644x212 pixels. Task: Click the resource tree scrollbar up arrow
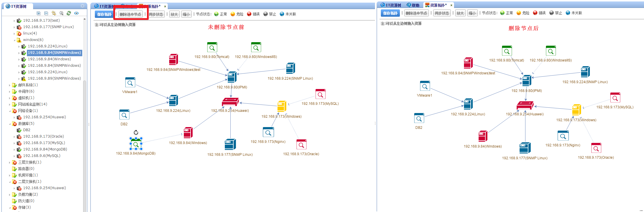85,19
